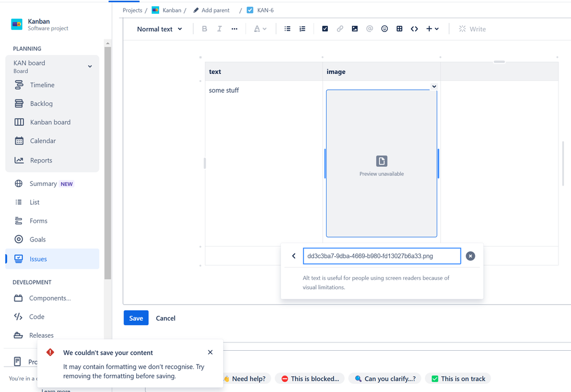Image resolution: width=571 pixels, height=392 pixels.
Task: Select Timeline in the sidebar
Action: (x=42, y=85)
